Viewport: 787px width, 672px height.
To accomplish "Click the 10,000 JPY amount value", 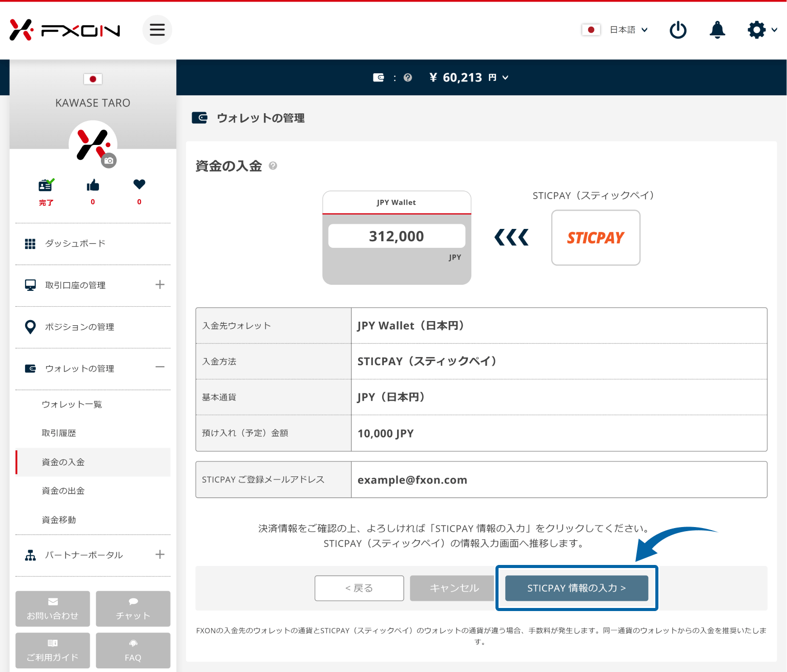I will (x=386, y=433).
